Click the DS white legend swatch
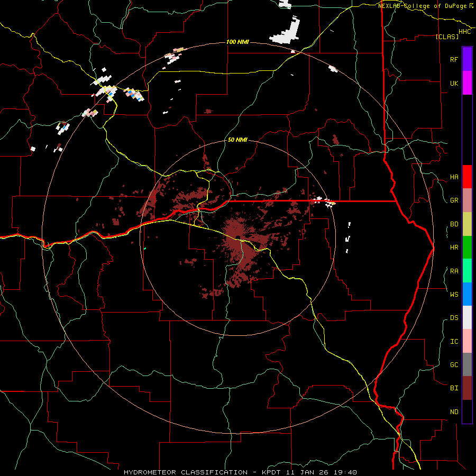 coord(467,317)
